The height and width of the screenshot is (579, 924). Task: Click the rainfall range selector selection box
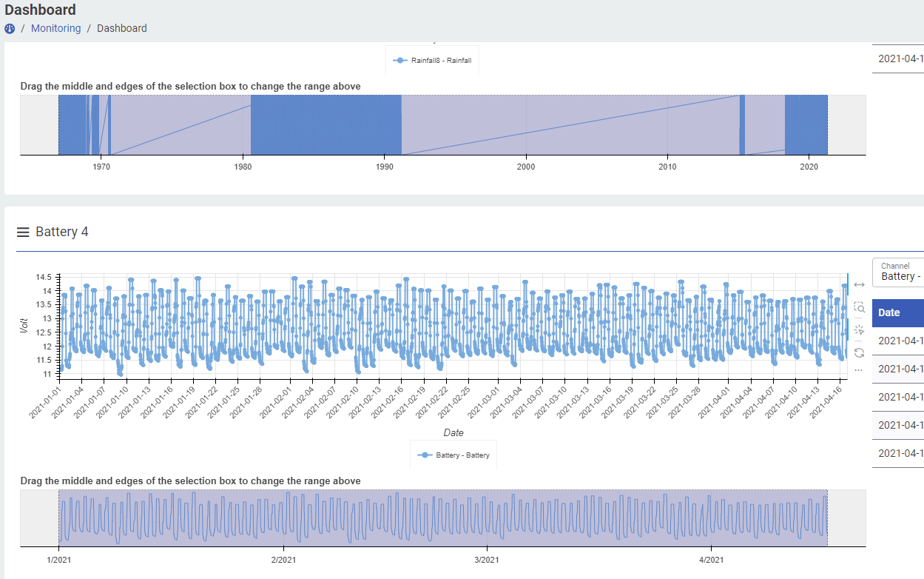[x=442, y=124]
